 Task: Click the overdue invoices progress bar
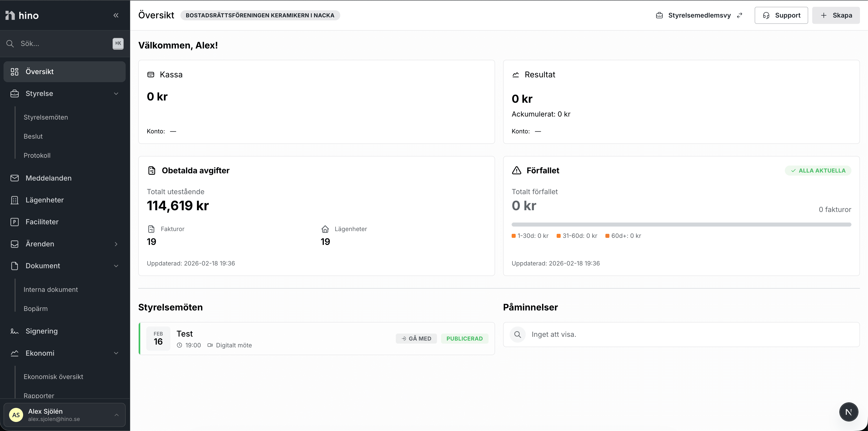681,224
